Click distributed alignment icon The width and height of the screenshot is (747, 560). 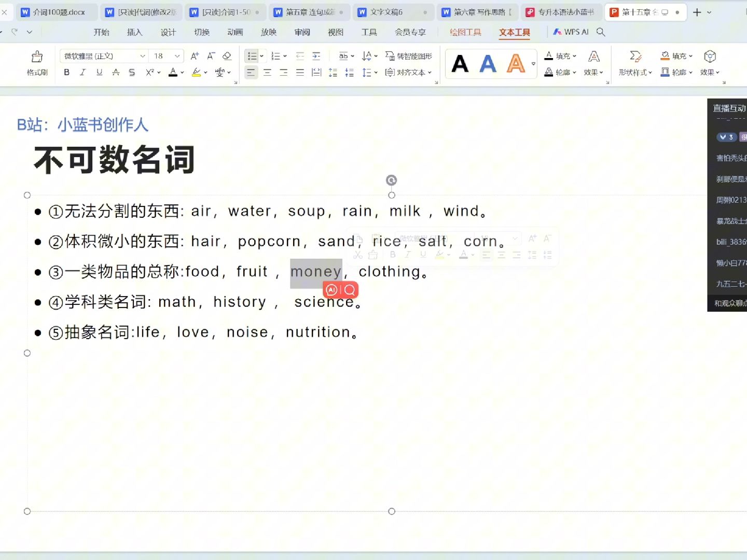316,73
